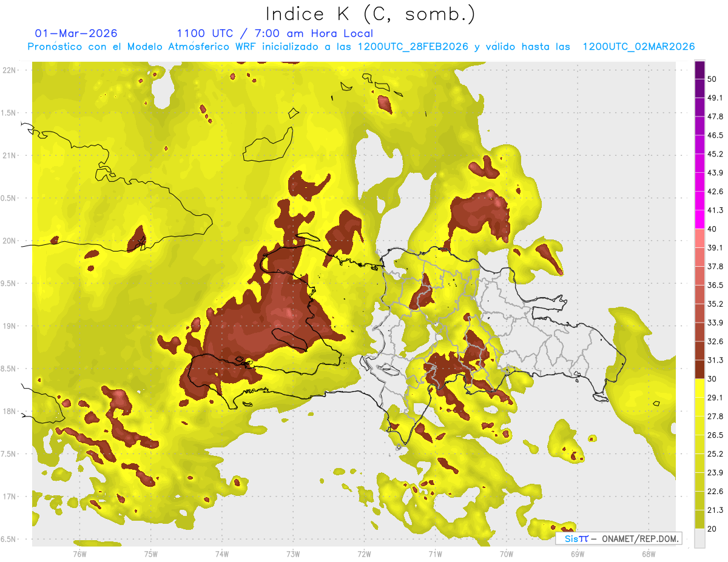The image size is (728, 562).
Task: Click the colorbar value "35.2"
Action: (715, 304)
